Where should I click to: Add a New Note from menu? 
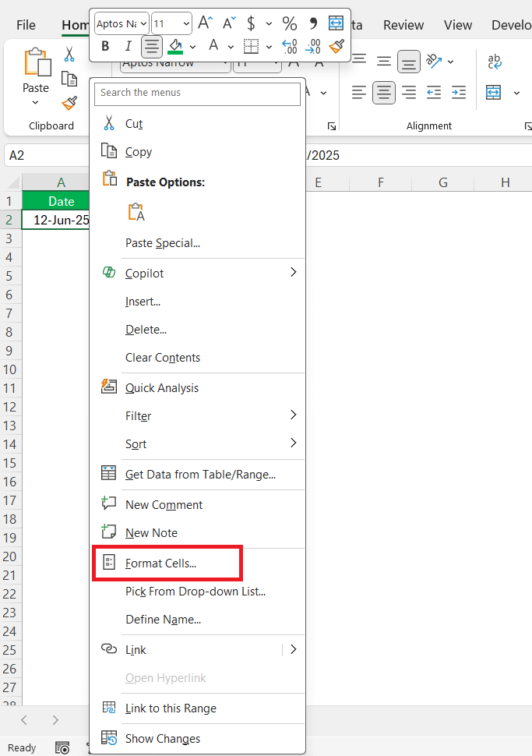198,532
